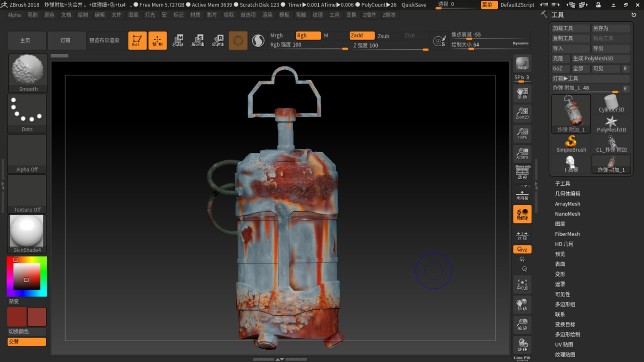Activate the Edit mode button

point(137,41)
